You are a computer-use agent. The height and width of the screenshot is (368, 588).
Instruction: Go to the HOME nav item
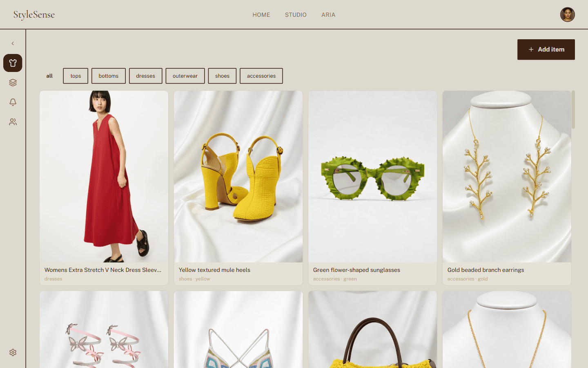[x=261, y=15]
